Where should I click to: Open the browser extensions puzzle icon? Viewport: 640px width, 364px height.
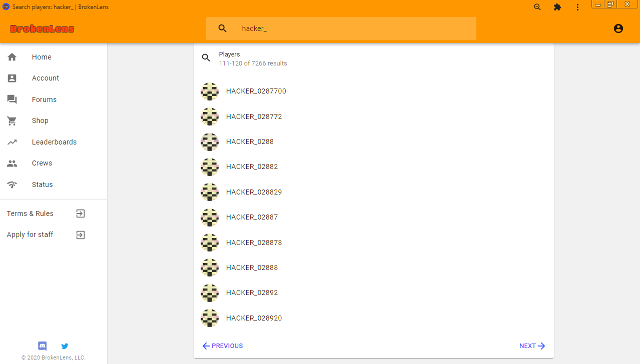557,7
